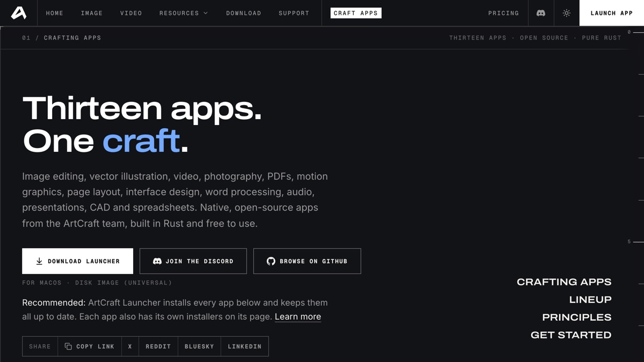Go to the Home nav item
644x362 pixels.
(55, 13)
